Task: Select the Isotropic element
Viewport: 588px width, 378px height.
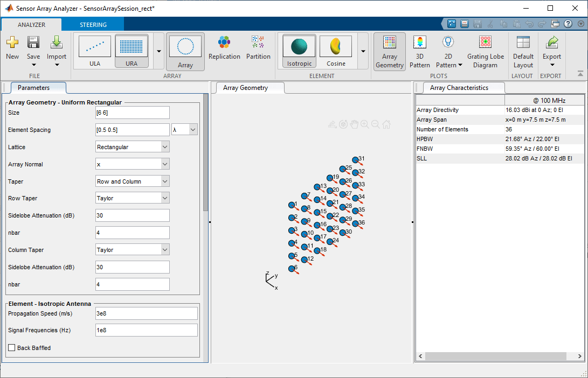Action: click(299, 51)
